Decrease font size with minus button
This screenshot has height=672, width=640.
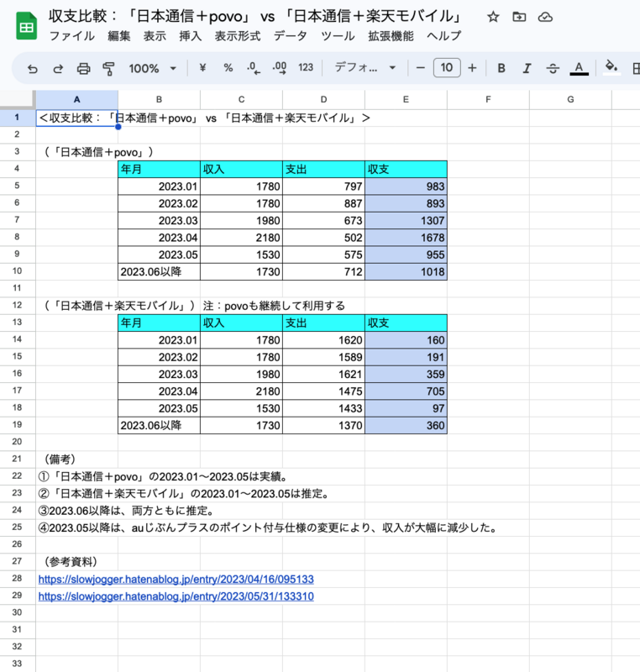[x=420, y=68]
